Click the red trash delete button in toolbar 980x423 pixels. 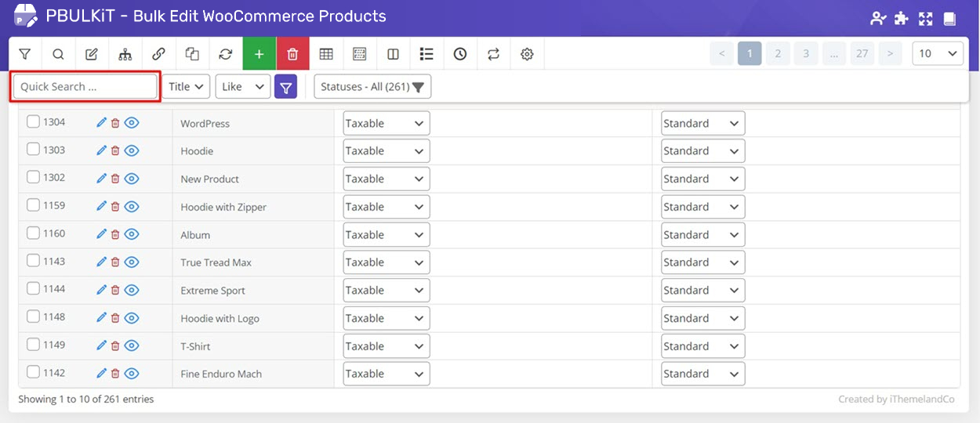pos(292,54)
